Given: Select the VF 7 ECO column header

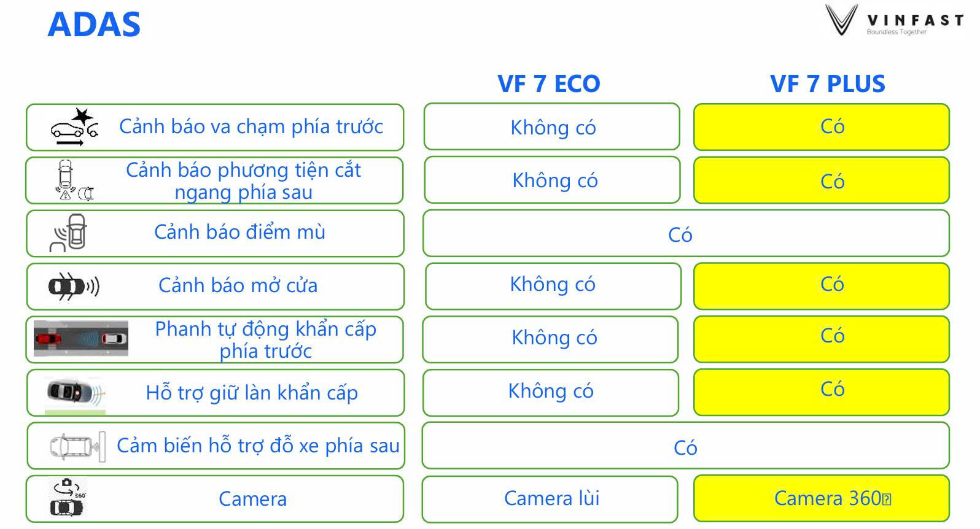Looking at the screenshot, I should [x=548, y=84].
